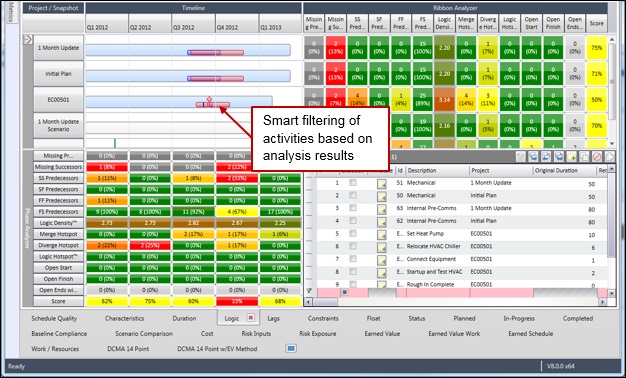The image size is (626, 378).
Task: Click the red 33% score cell for Q4 2012
Action: [237, 301]
